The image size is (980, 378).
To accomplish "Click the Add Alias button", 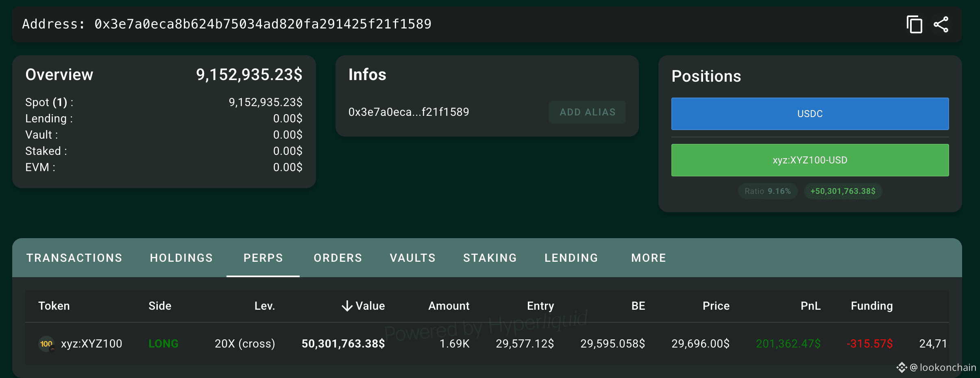I will click(587, 112).
